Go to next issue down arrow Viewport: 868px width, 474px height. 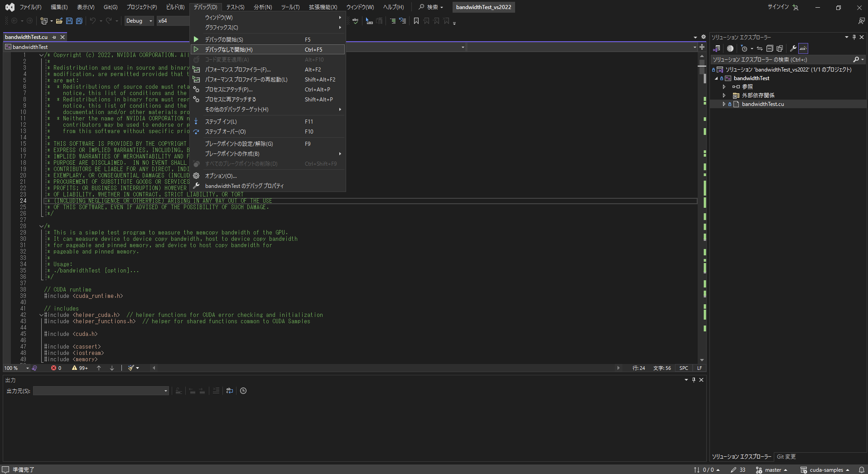click(x=112, y=368)
